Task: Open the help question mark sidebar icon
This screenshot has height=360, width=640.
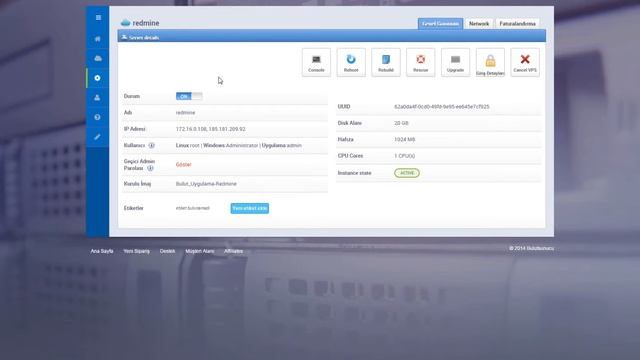Action: click(98, 117)
